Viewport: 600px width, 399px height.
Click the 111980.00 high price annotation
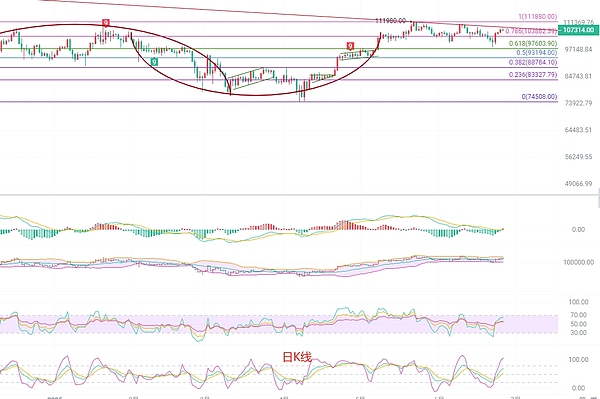pos(391,20)
